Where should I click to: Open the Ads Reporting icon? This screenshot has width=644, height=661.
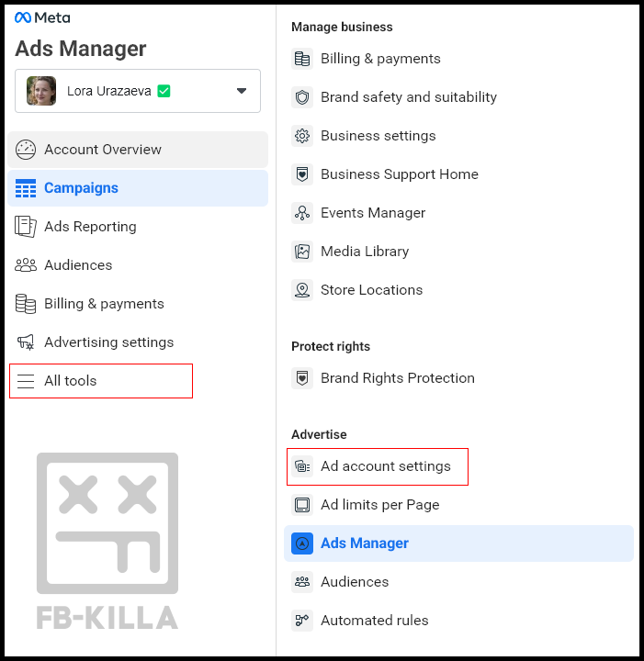point(26,227)
